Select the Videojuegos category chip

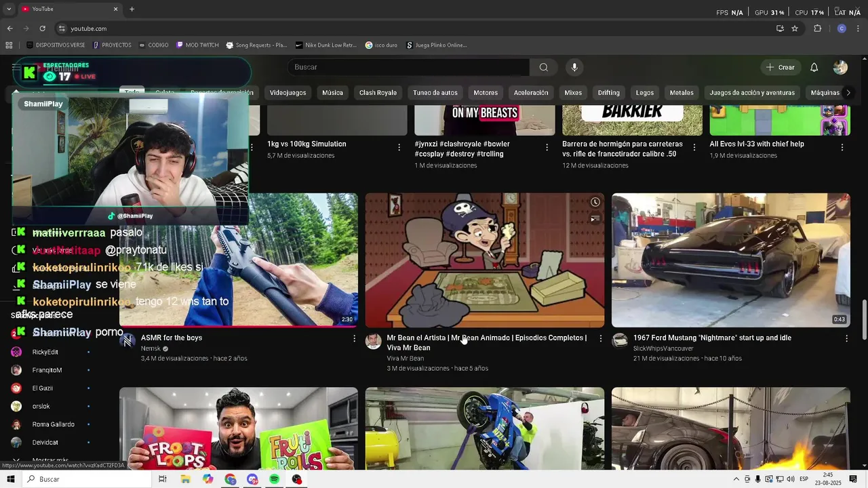pyautogui.click(x=288, y=93)
